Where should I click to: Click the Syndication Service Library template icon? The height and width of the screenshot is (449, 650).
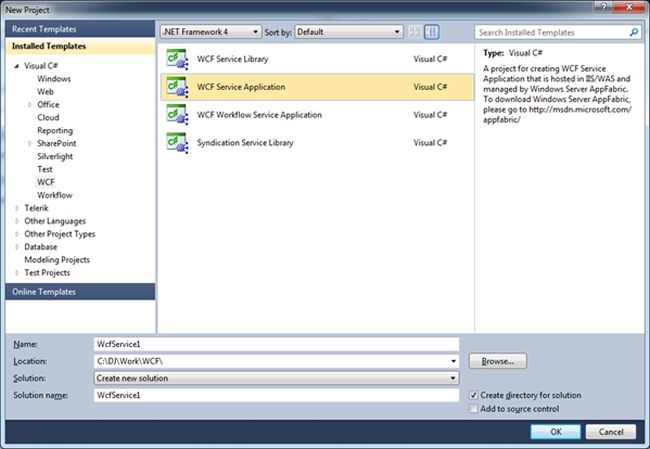(x=177, y=143)
